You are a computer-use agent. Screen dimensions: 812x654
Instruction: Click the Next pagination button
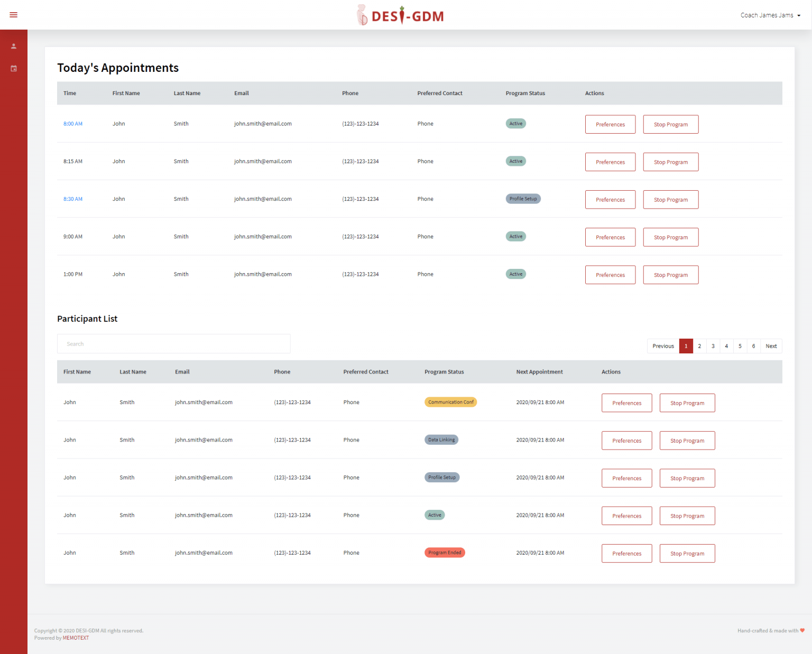(771, 346)
